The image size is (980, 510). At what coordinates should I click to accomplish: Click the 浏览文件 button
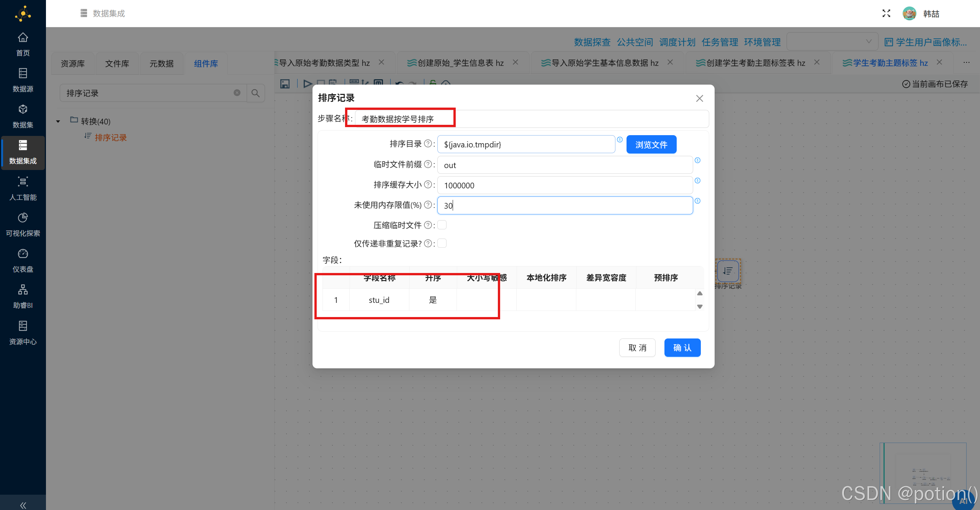point(651,144)
